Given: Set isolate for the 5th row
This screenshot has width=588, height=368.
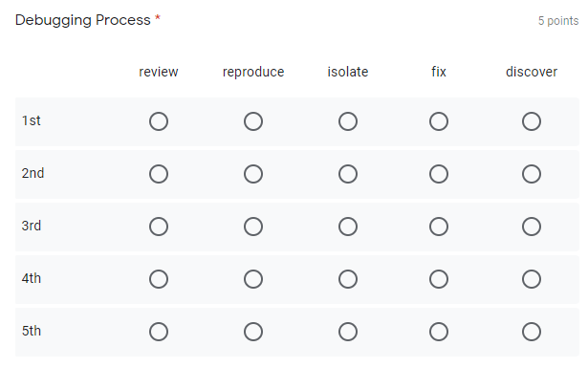Looking at the screenshot, I should tap(348, 332).
